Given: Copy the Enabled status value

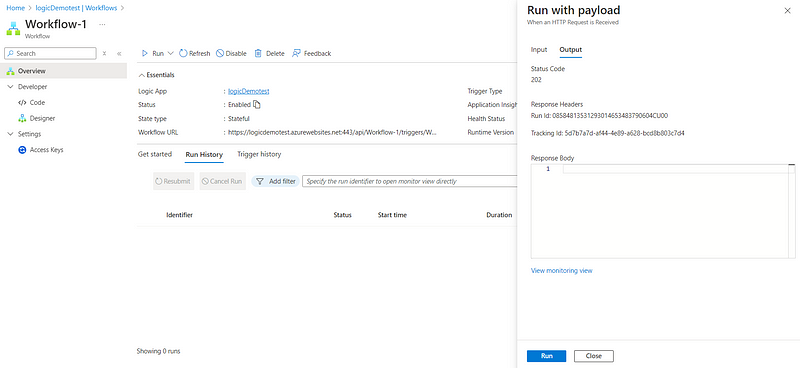Looking at the screenshot, I should coord(257,105).
